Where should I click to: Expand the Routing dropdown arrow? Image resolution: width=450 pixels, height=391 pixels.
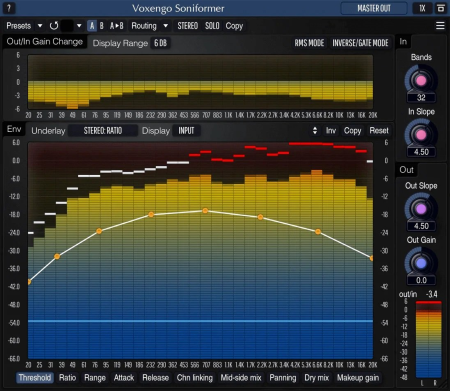point(165,26)
